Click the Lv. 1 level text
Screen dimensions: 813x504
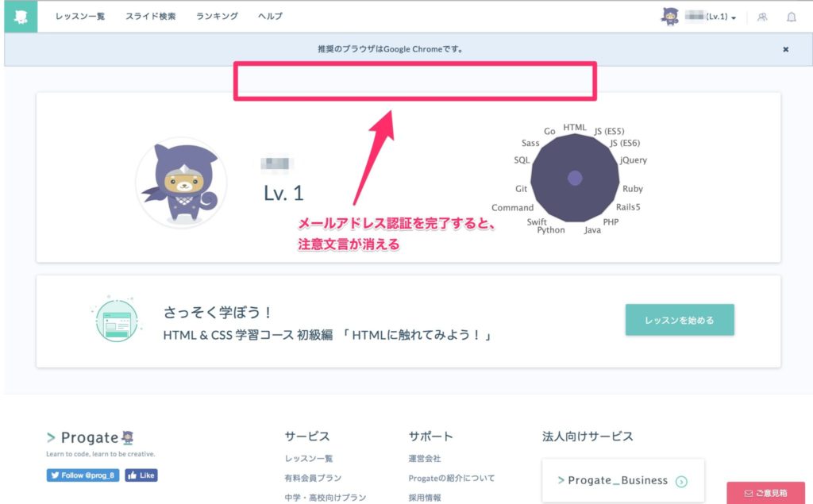[x=283, y=194]
